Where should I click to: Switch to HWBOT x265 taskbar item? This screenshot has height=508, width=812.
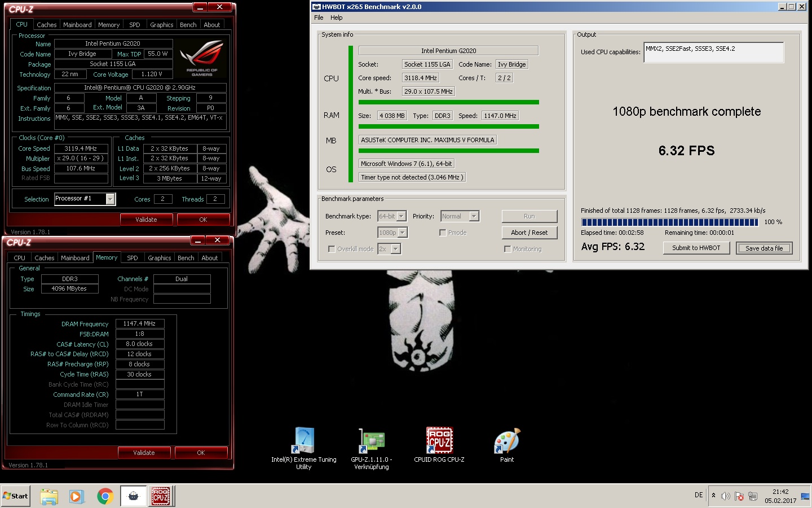coord(134,496)
